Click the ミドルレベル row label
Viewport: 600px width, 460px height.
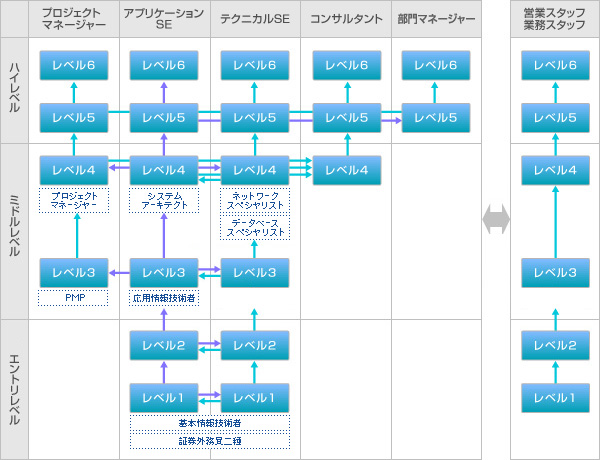tap(14, 232)
